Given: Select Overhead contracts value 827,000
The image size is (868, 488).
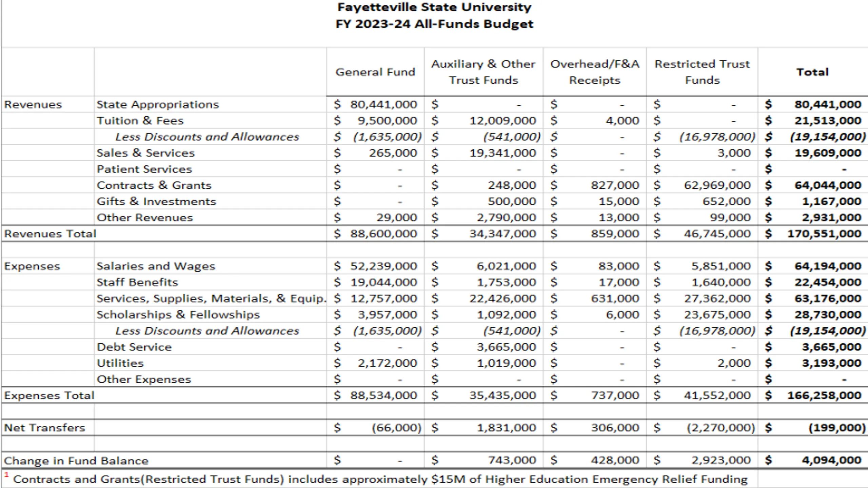Looking at the screenshot, I should pos(615,185).
